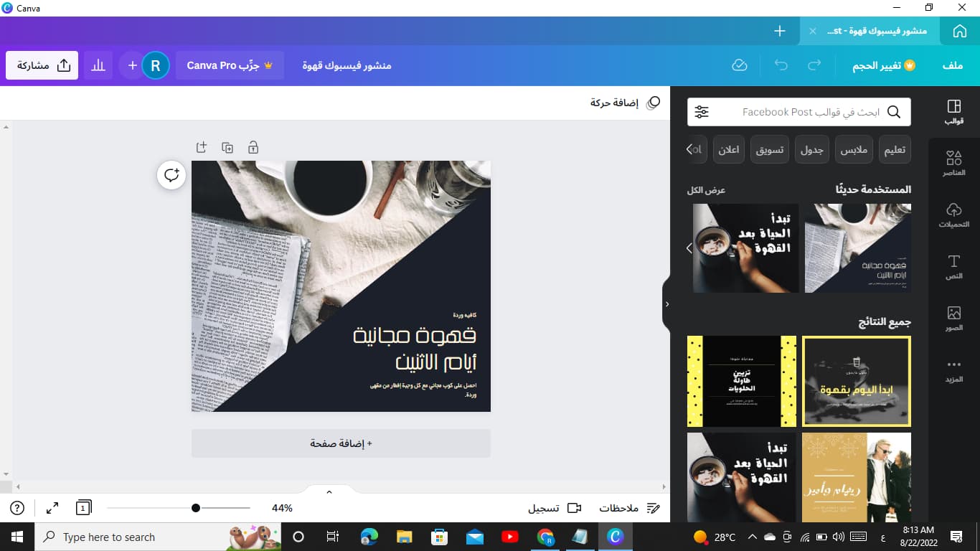The width and height of the screenshot is (980, 551).
Task: Open the statistics chart icon near مشاركة
Action: pos(98,65)
